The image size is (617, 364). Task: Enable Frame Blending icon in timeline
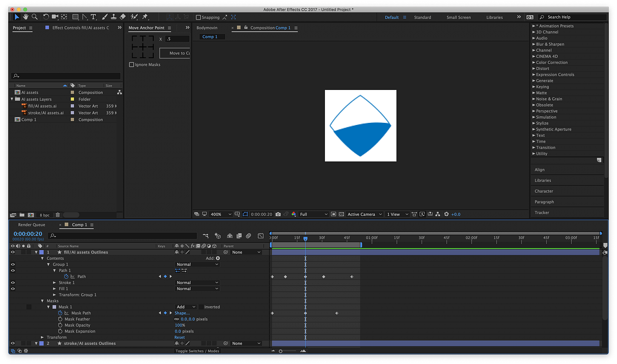pyautogui.click(x=239, y=236)
